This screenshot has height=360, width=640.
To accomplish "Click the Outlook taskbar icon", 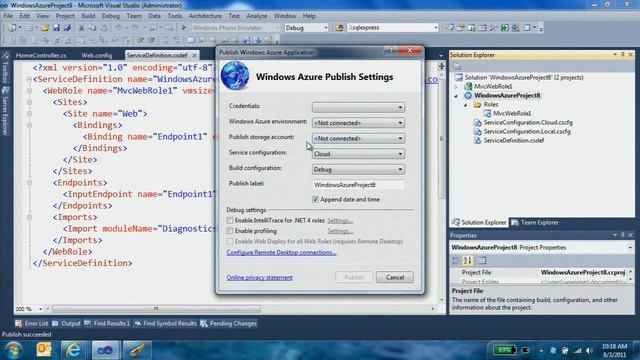I will [x=44, y=350].
